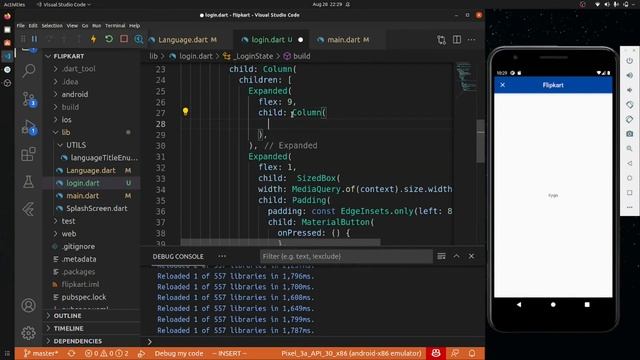Select the Pixel_3a_API_30_x86 device in the status bar
The width and height of the screenshot is (640, 360).
point(351,353)
